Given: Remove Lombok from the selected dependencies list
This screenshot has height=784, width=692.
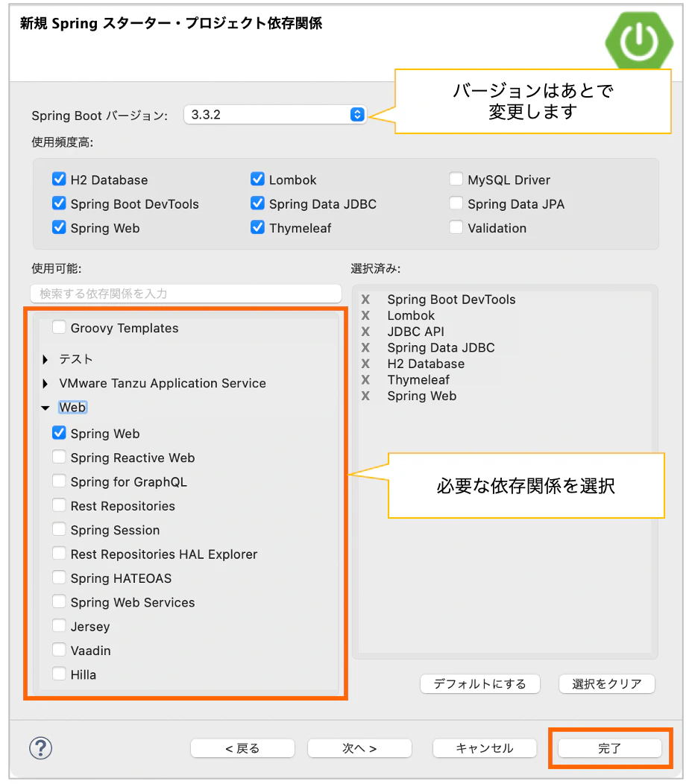Looking at the screenshot, I should (x=365, y=315).
